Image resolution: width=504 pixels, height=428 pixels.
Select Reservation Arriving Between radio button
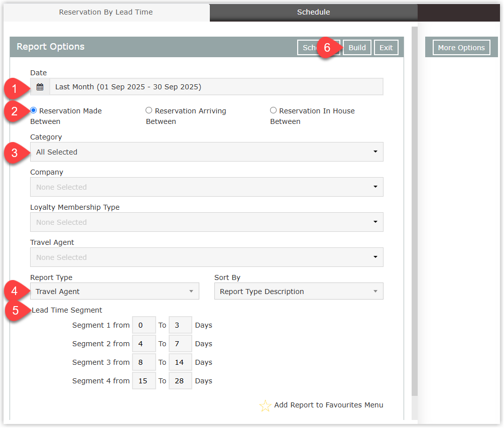coord(149,110)
